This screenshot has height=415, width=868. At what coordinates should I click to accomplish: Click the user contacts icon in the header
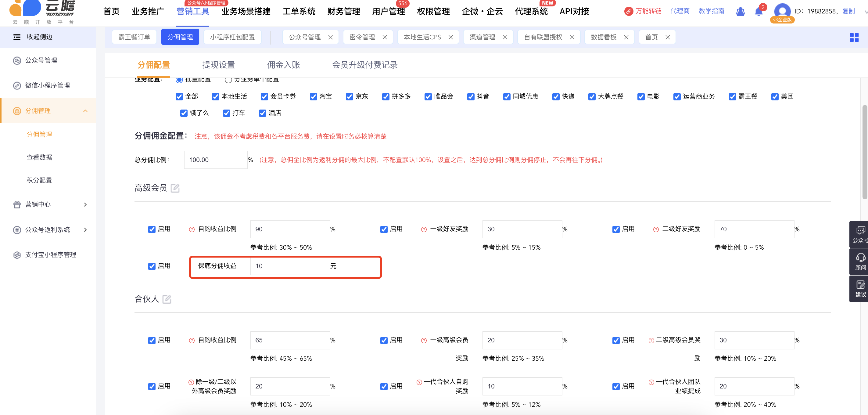click(740, 12)
